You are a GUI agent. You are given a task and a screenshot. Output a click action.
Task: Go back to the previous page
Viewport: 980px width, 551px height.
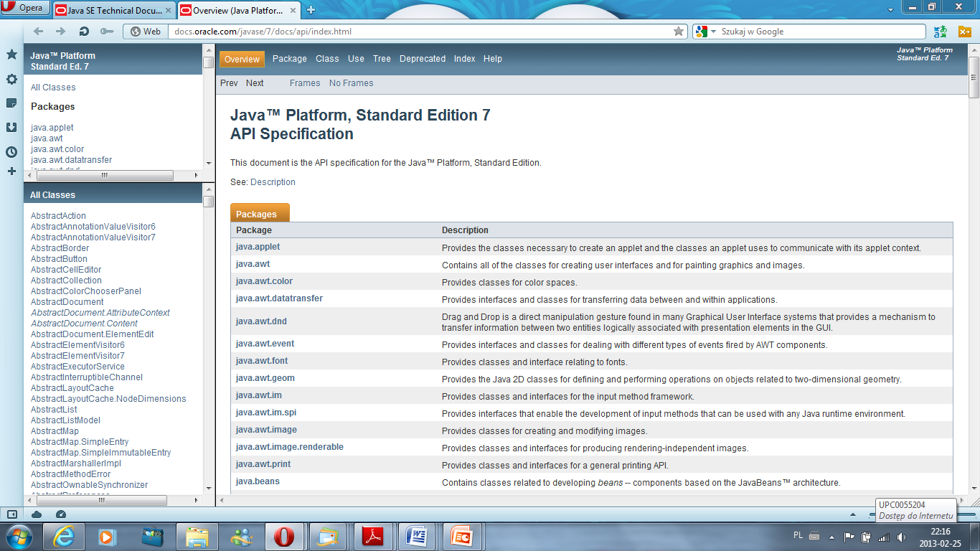39,32
